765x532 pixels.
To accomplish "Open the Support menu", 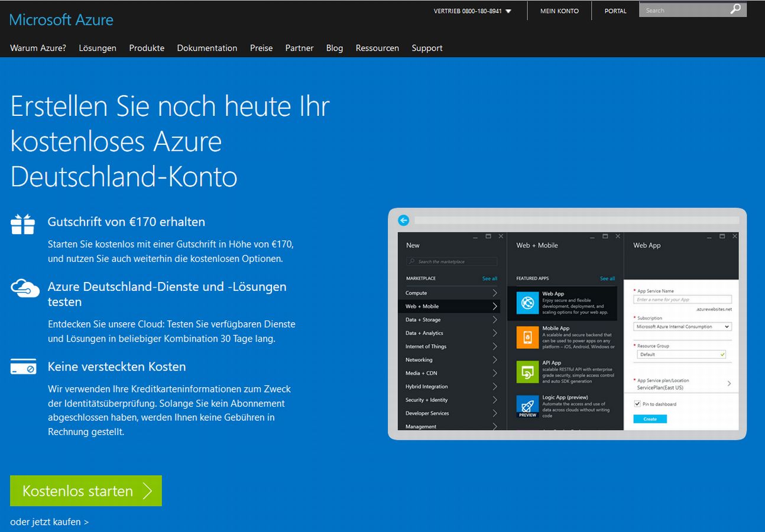I will click(427, 48).
